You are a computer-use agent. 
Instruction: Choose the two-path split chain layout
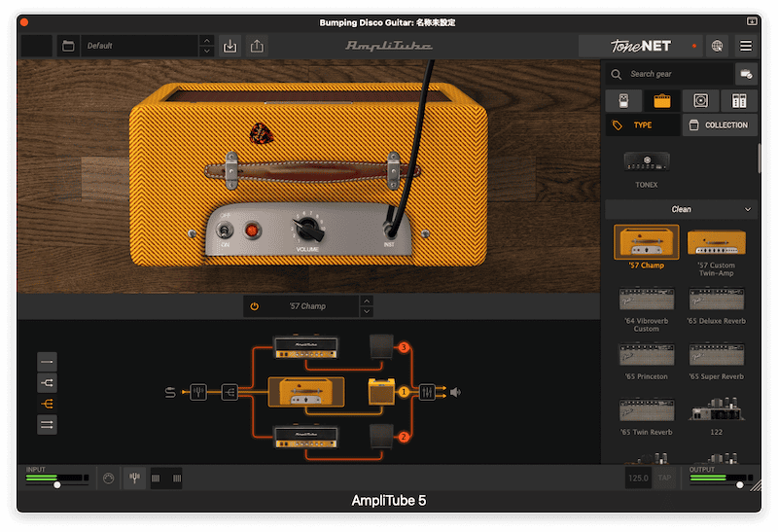tap(47, 382)
